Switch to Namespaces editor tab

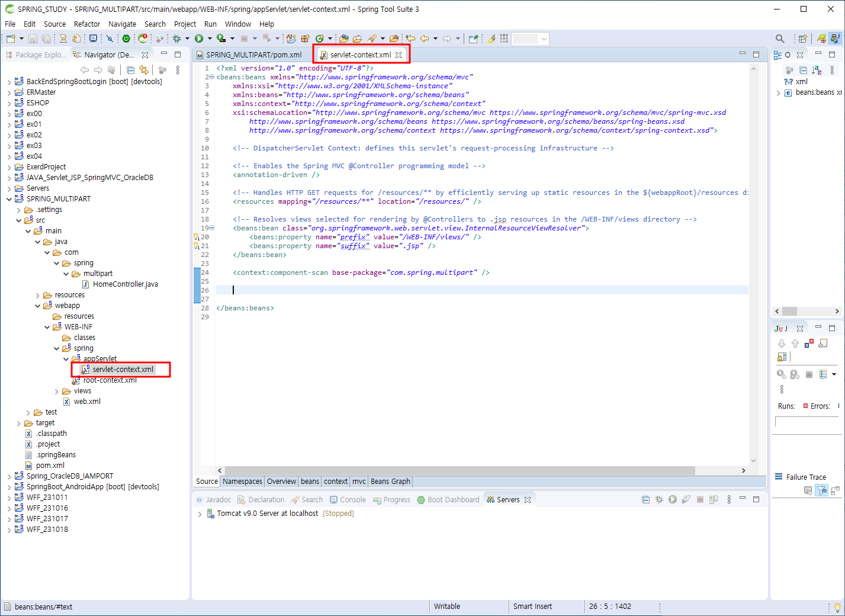[x=242, y=482]
